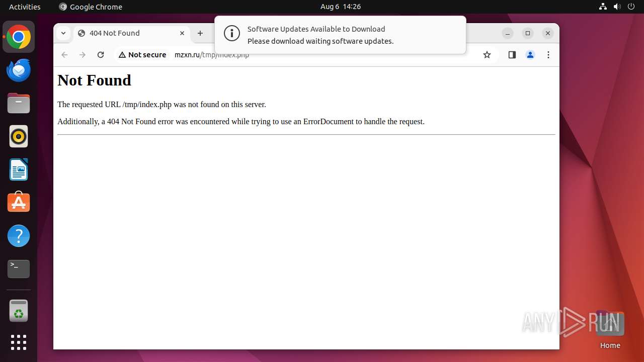Open the Activities overview
644x362 pixels.
click(25, 7)
